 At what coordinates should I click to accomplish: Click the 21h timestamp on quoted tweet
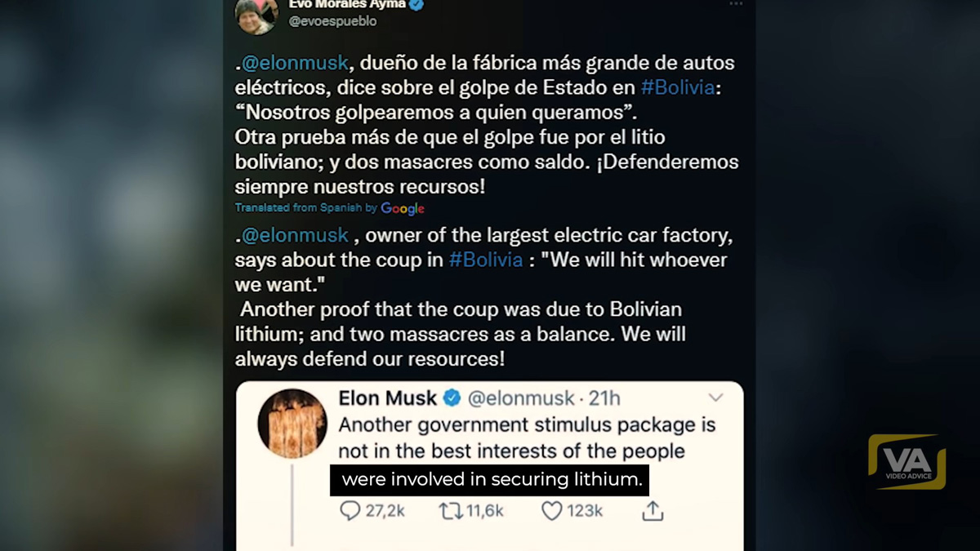coord(604,398)
